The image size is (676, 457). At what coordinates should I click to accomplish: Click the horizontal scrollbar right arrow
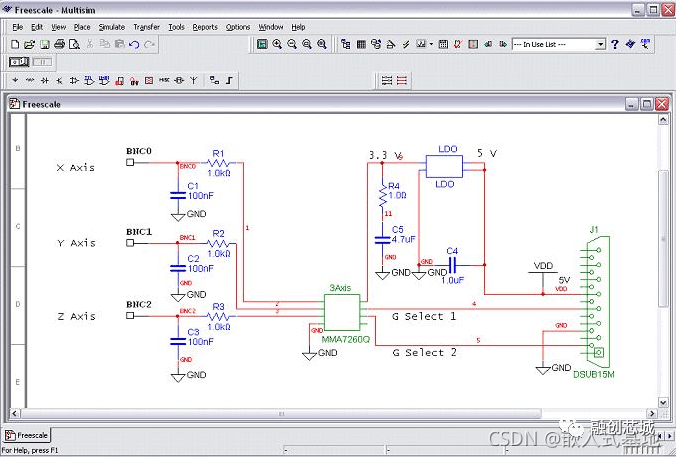click(x=652, y=413)
